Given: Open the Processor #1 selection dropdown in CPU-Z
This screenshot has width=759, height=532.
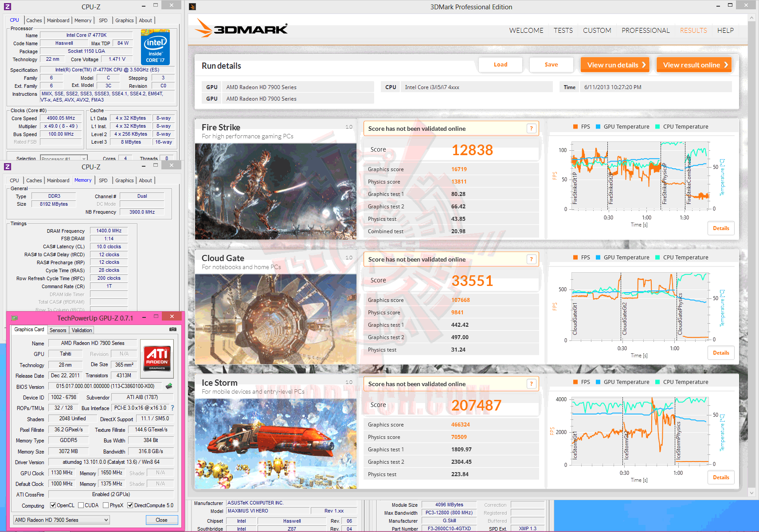Looking at the screenshot, I should click(63, 158).
